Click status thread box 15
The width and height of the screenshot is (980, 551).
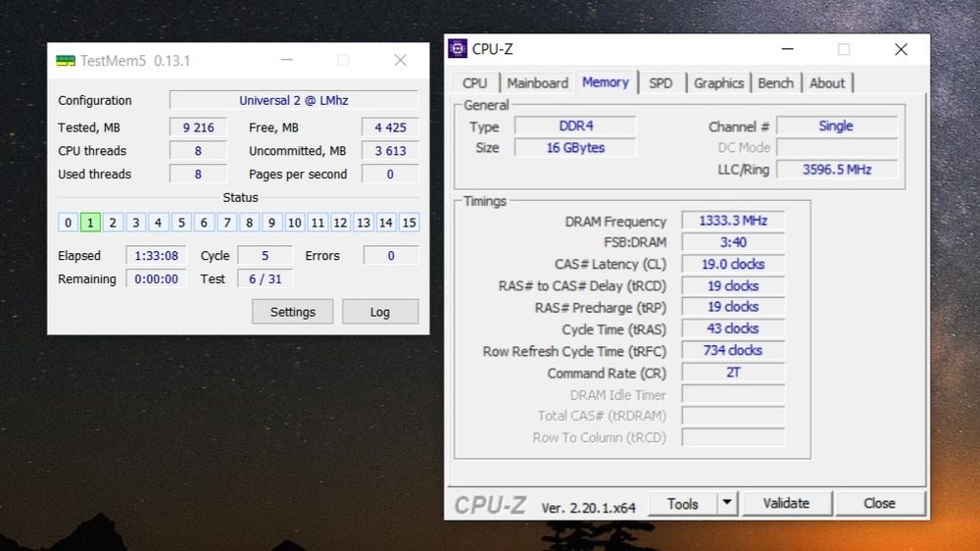pyautogui.click(x=409, y=223)
